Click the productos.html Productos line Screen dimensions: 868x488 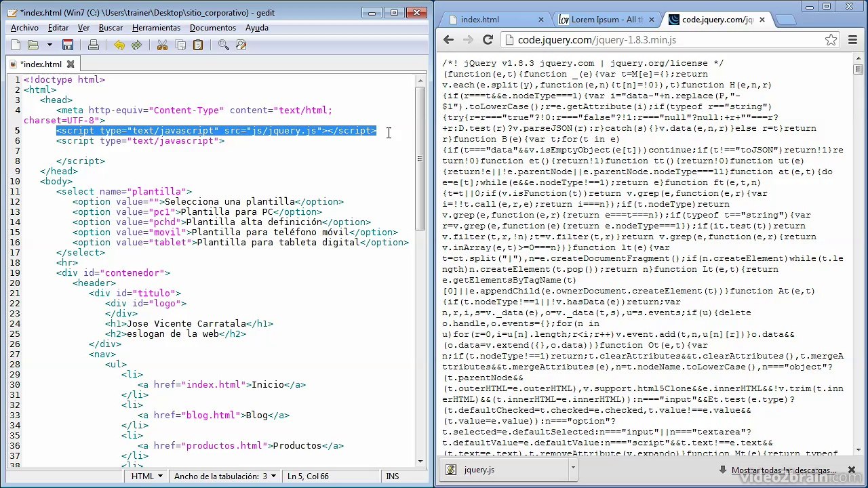(241, 445)
